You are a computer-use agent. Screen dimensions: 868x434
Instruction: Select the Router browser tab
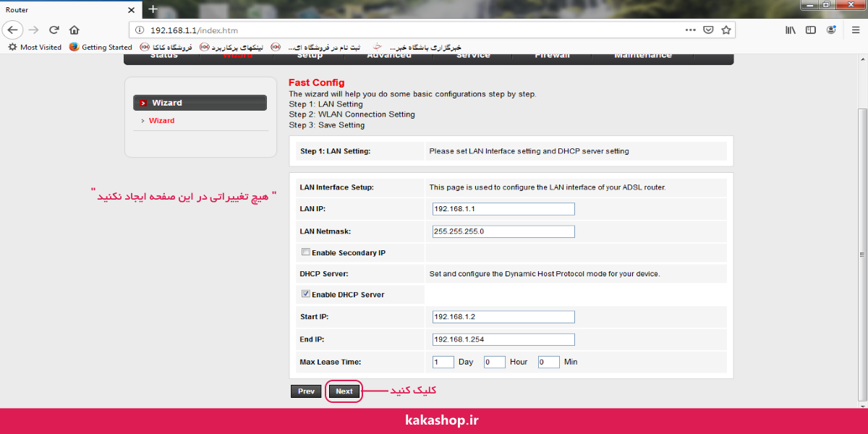71,10
